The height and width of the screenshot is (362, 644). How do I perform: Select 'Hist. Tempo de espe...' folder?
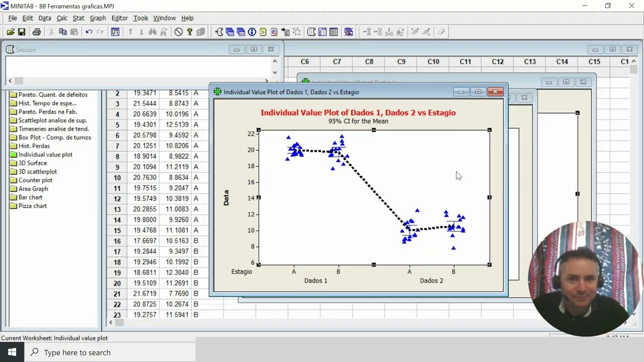47,103
